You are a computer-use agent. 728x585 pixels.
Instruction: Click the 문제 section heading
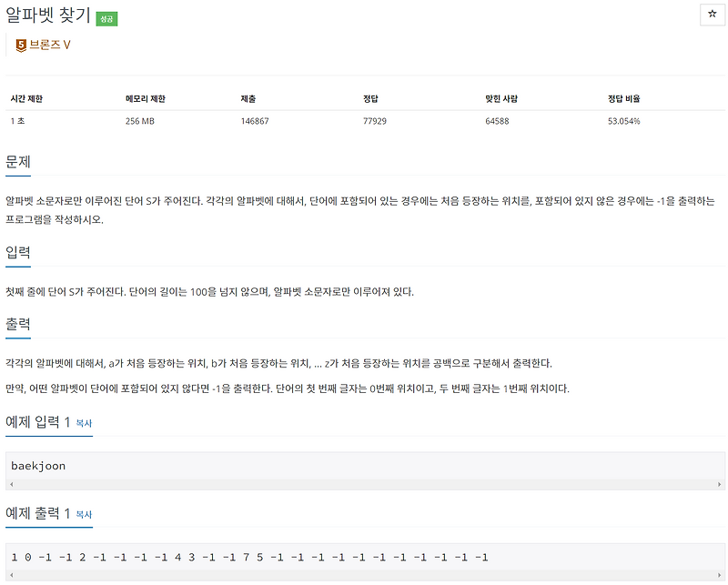point(18,162)
